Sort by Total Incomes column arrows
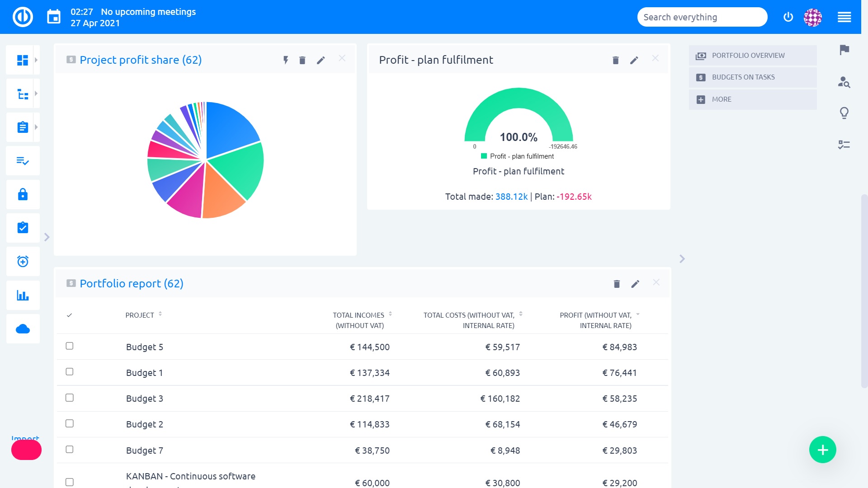868x488 pixels. click(390, 314)
